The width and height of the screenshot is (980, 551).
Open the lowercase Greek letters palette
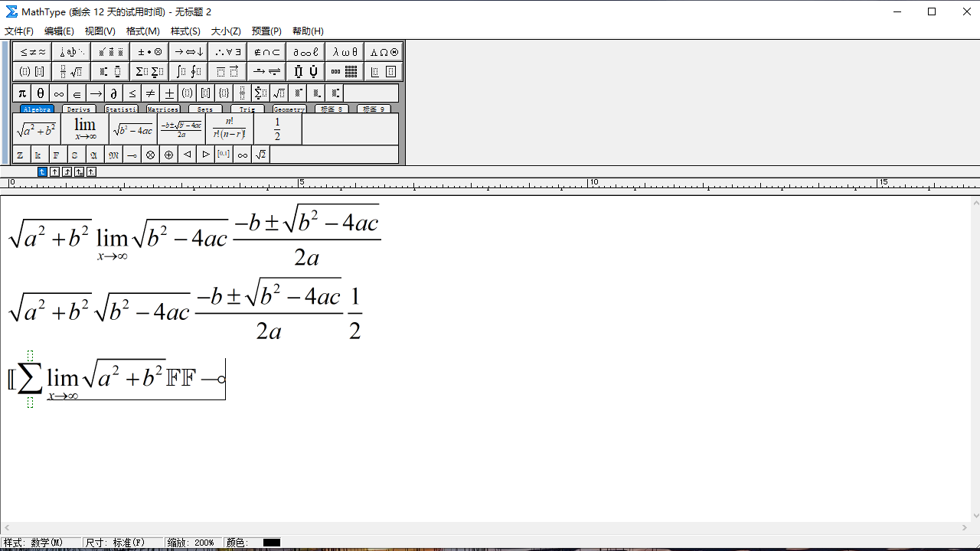pos(345,52)
